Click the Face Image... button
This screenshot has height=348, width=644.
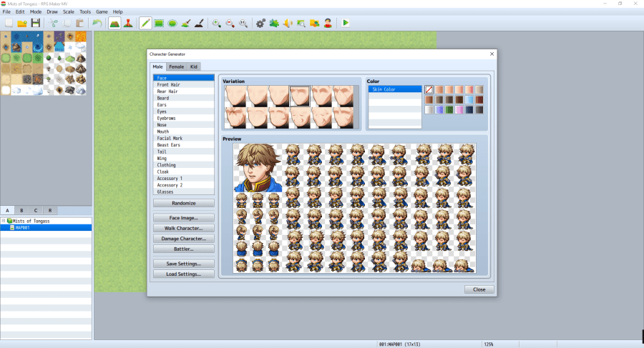(183, 218)
